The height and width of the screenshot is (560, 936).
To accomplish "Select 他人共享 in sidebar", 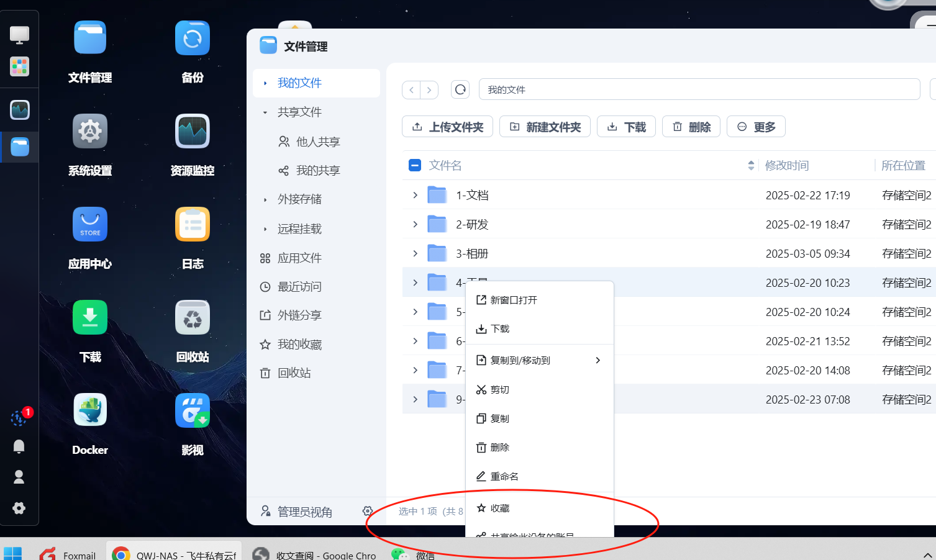I will [x=317, y=142].
